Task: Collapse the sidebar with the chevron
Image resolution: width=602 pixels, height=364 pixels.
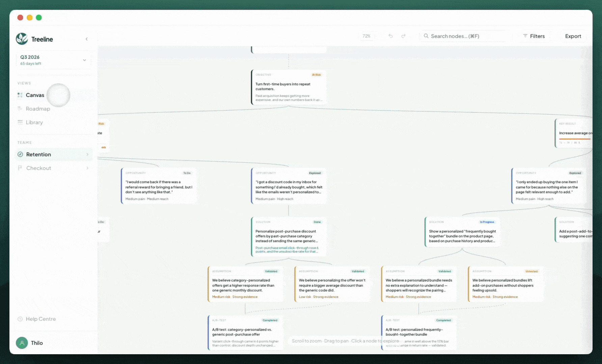Action: click(87, 39)
